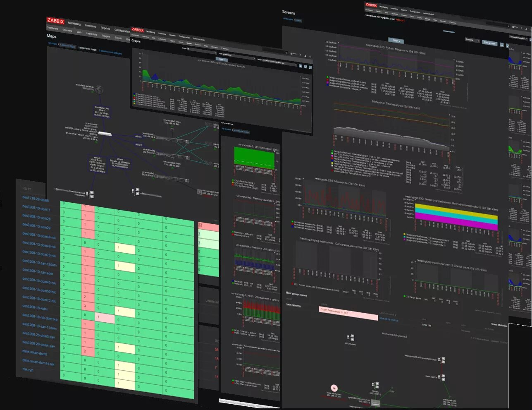Image resolution: width=532 pixels, height=410 pixels.
Task: Expand the Filter toggle in the Graphs window
Action: pos(222,59)
